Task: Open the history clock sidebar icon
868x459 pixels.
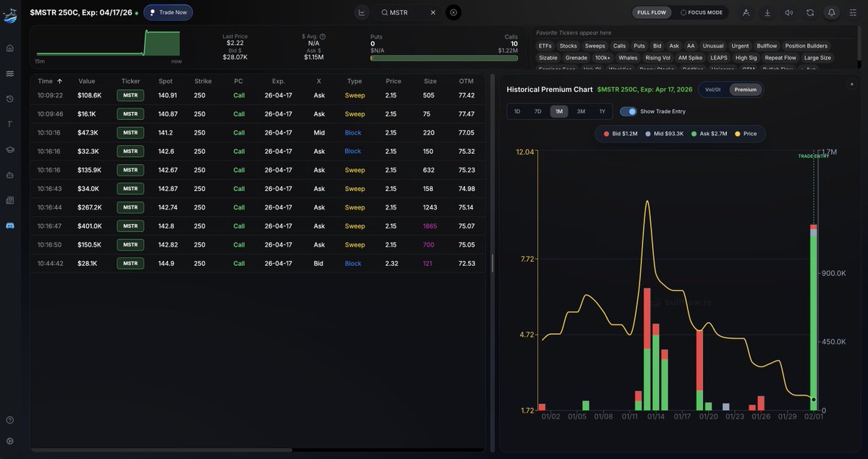Action: click(10, 99)
